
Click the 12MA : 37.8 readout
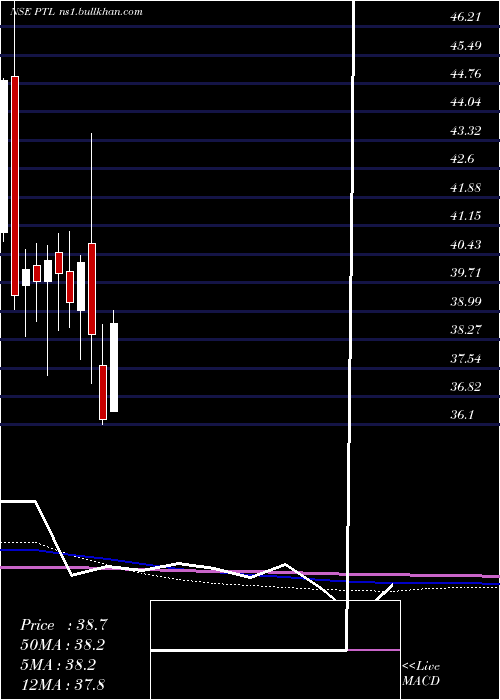[63, 684]
